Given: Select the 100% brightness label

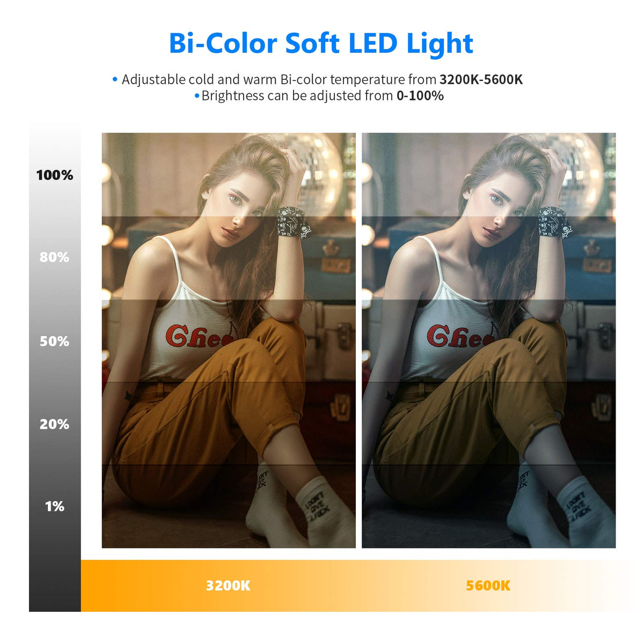Looking at the screenshot, I should tap(55, 175).
